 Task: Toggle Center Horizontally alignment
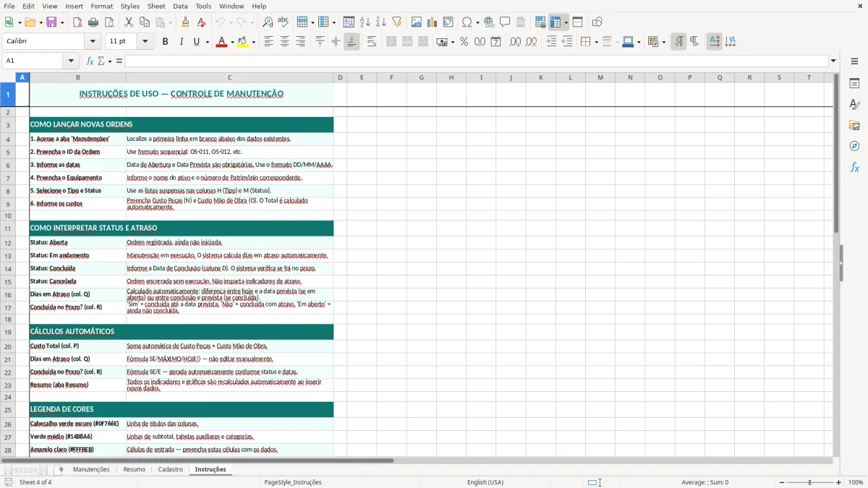[284, 42]
